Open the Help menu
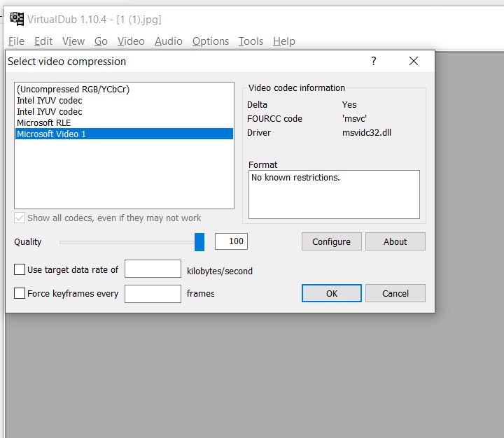This screenshot has width=504, height=438. point(284,41)
